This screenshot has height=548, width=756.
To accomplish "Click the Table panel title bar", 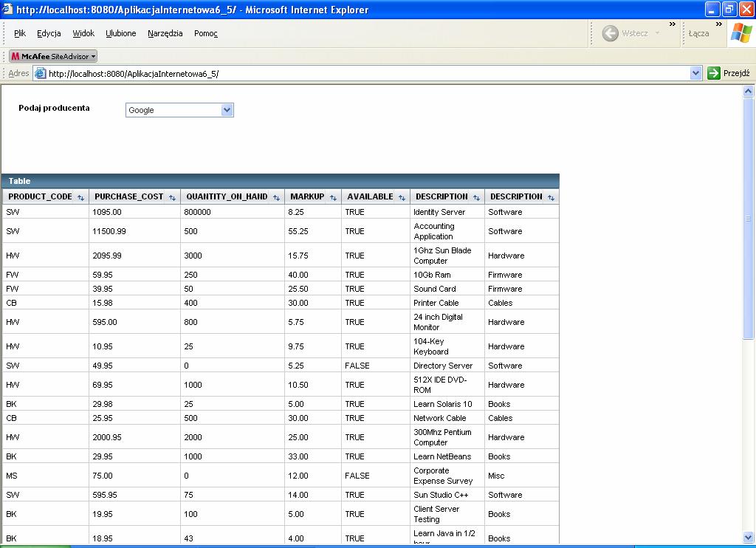I will pos(281,181).
